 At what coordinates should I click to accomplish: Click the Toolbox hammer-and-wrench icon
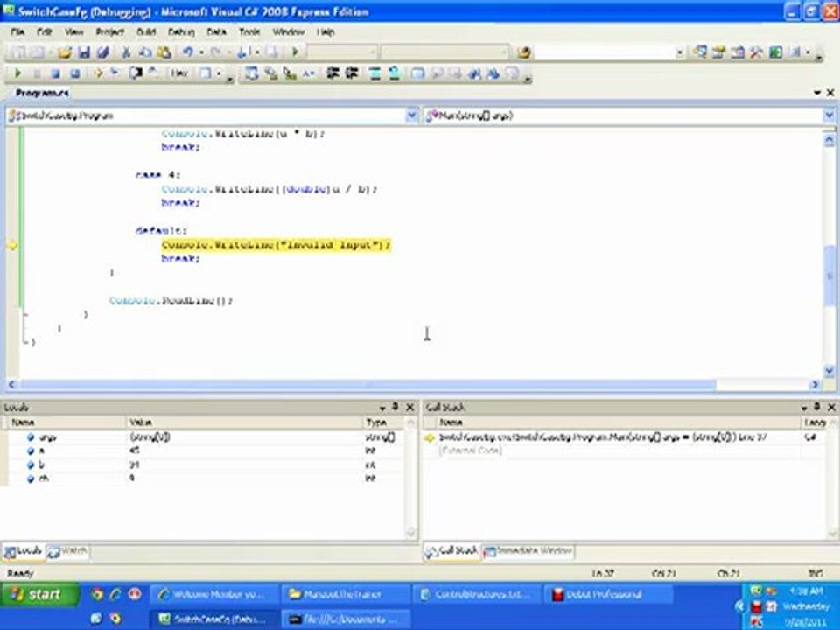point(756,52)
